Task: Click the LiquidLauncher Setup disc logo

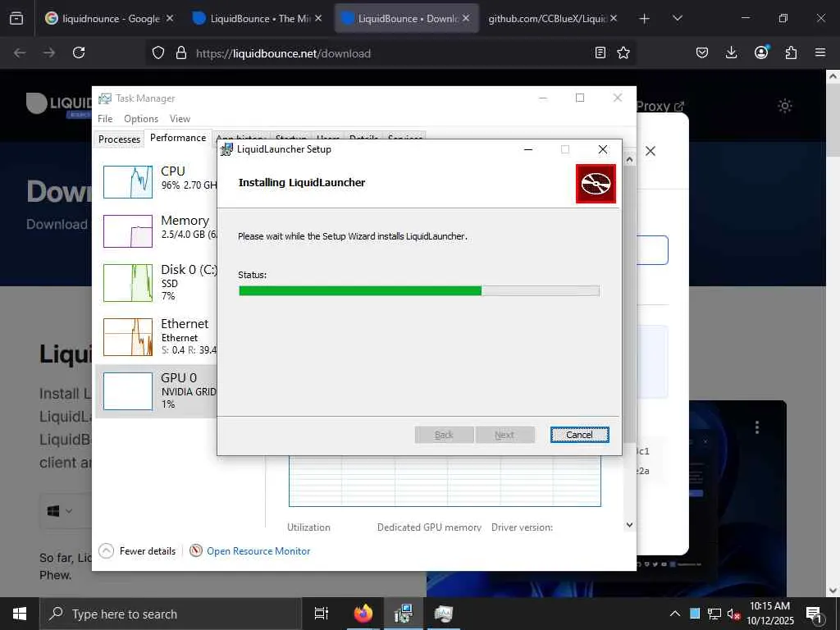Action: click(x=596, y=184)
